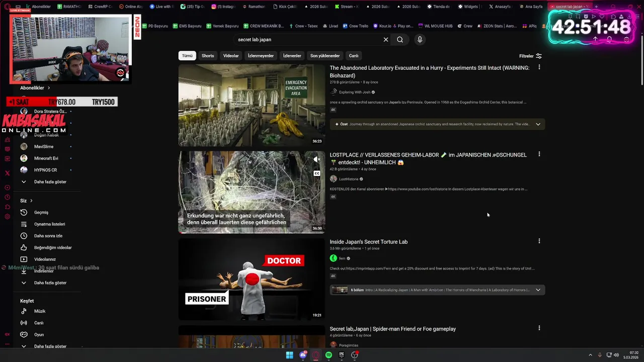The image size is (644, 362).
Task: Toggle captions CC on LOSTPLACE preview
Action: click(317, 173)
